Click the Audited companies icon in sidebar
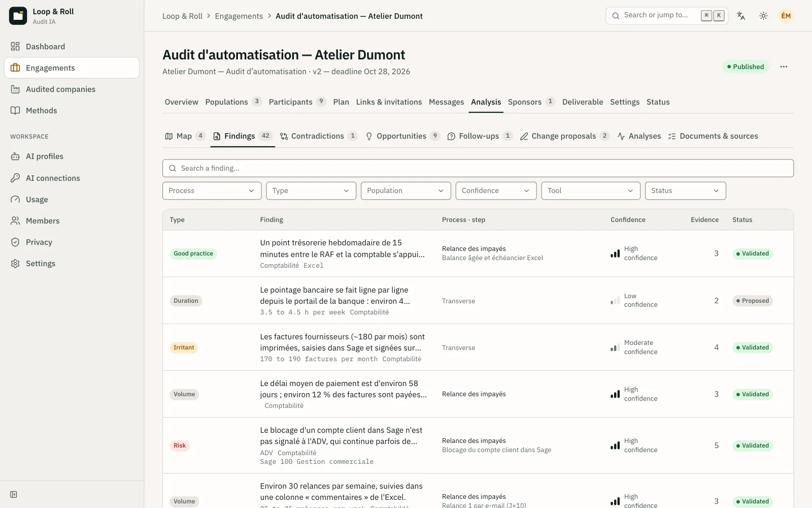Image resolution: width=812 pixels, height=508 pixels. coord(15,89)
